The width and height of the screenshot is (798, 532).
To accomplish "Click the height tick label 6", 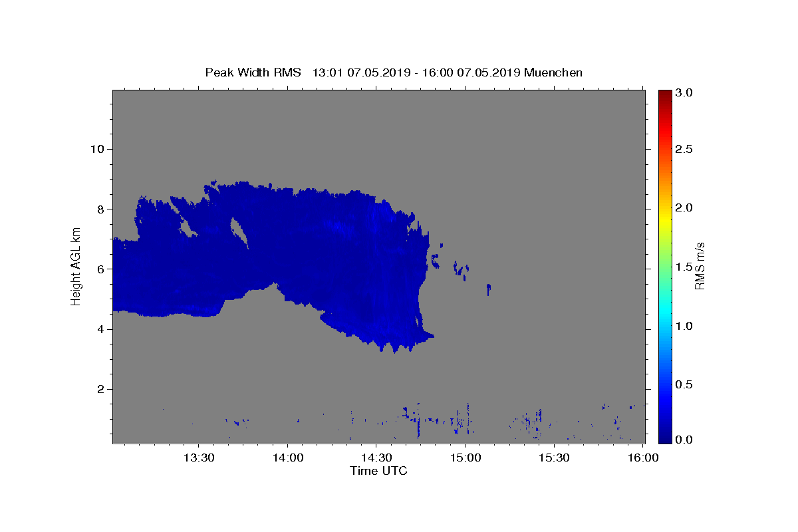I will [101, 269].
